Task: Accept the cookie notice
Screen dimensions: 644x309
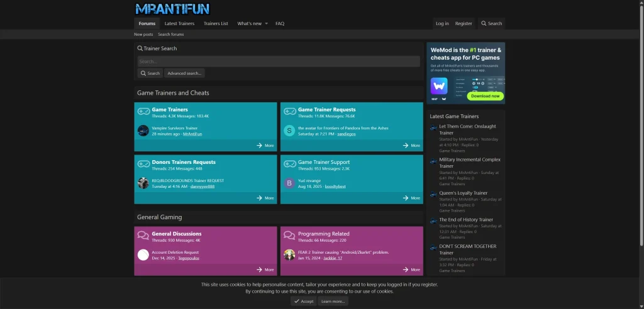Action: click(304, 301)
